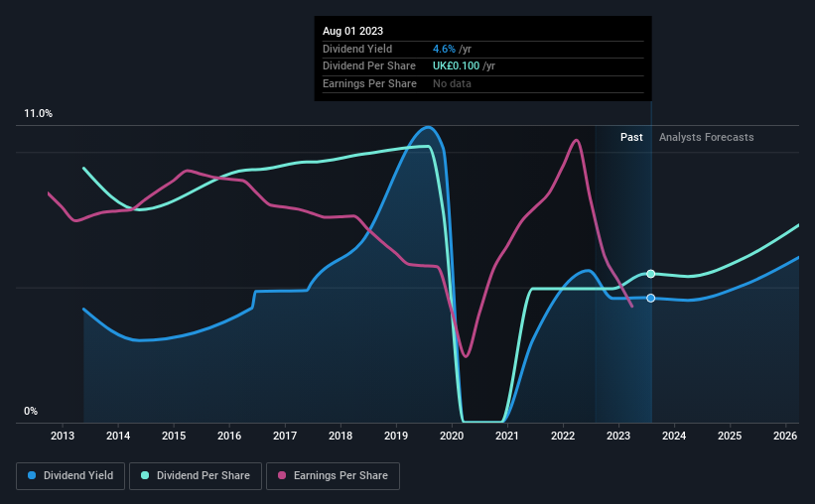Click the Aug 01 2023 tooltip date
This screenshot has height=504, width=815.
pyautogui.click(x=353, y=31)
